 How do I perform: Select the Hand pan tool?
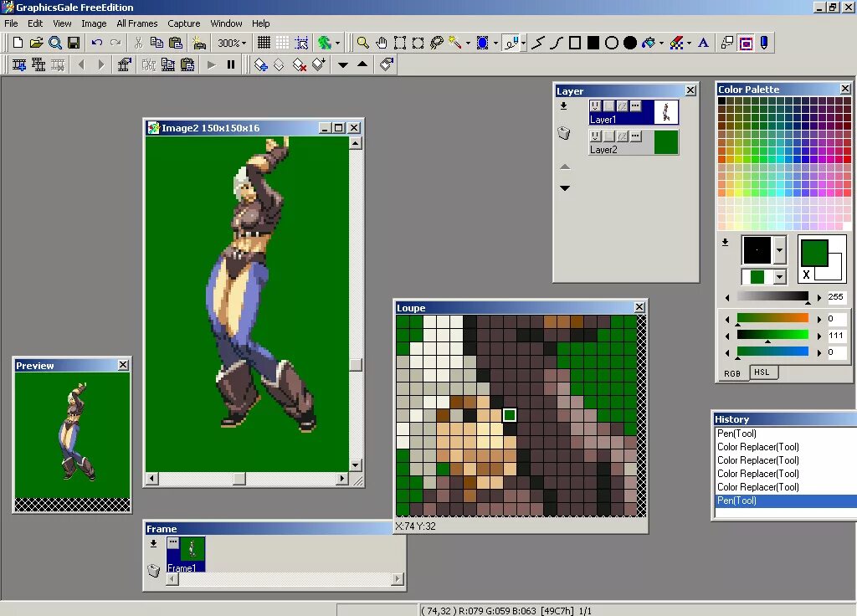(x=382, y=43)
